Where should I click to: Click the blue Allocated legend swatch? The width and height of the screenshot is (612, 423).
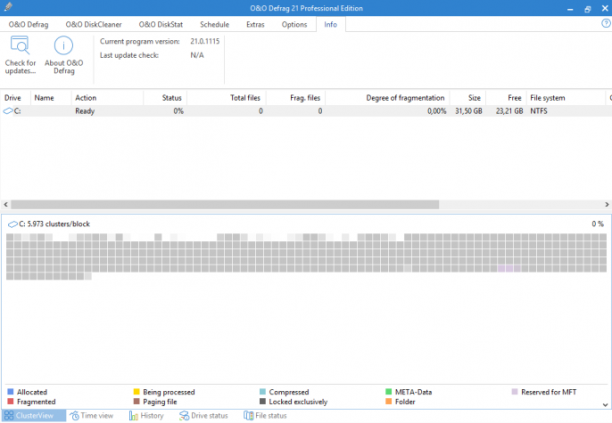11,391
